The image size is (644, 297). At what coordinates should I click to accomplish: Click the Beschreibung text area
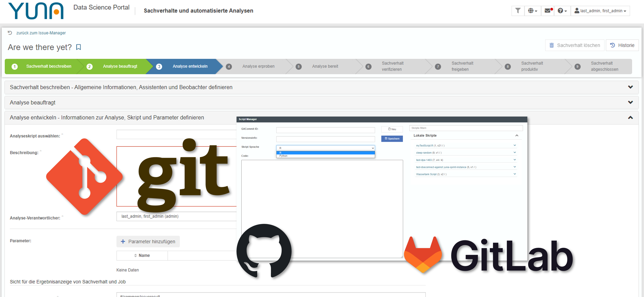point(177,176)
